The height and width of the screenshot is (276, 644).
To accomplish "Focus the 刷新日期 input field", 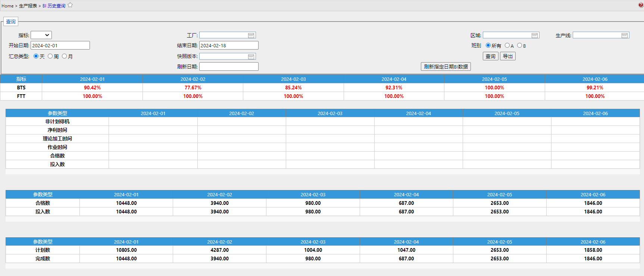I will tap(229, 67).
